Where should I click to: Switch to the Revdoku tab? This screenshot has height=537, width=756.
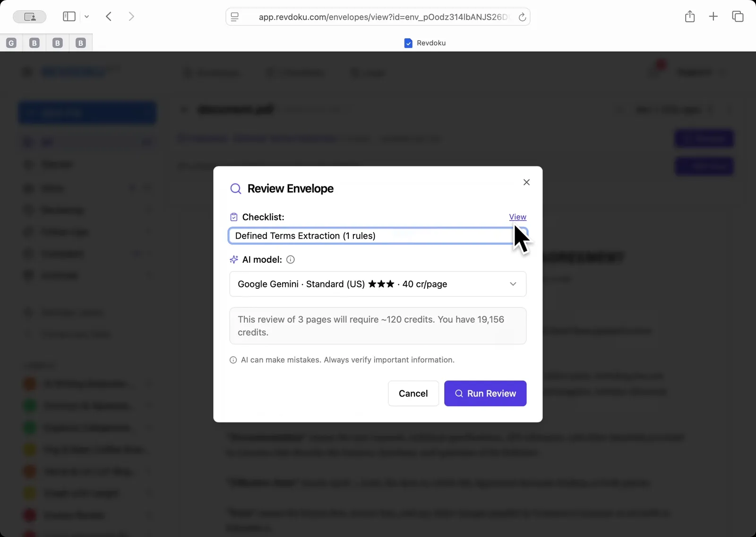(x=425, y=43)
